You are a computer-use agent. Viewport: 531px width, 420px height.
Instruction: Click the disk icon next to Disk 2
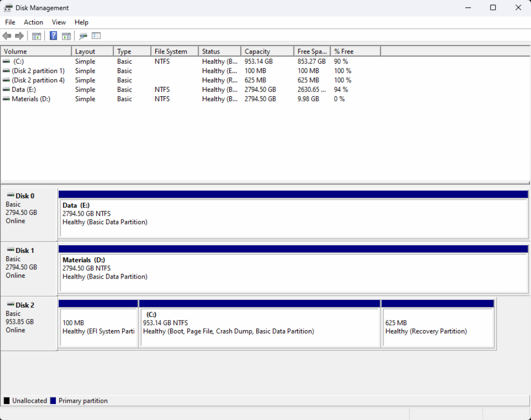click(x=10, y=305)
